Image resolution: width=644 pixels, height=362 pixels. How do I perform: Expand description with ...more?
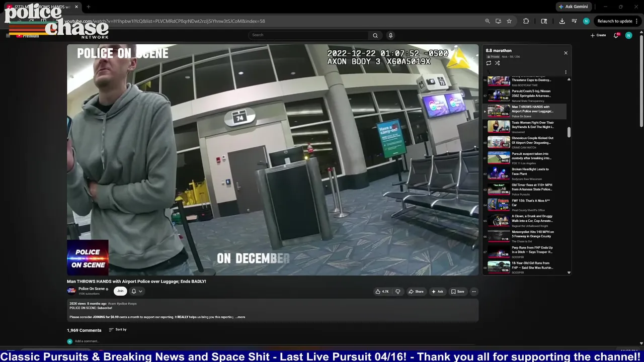[240, 317]
